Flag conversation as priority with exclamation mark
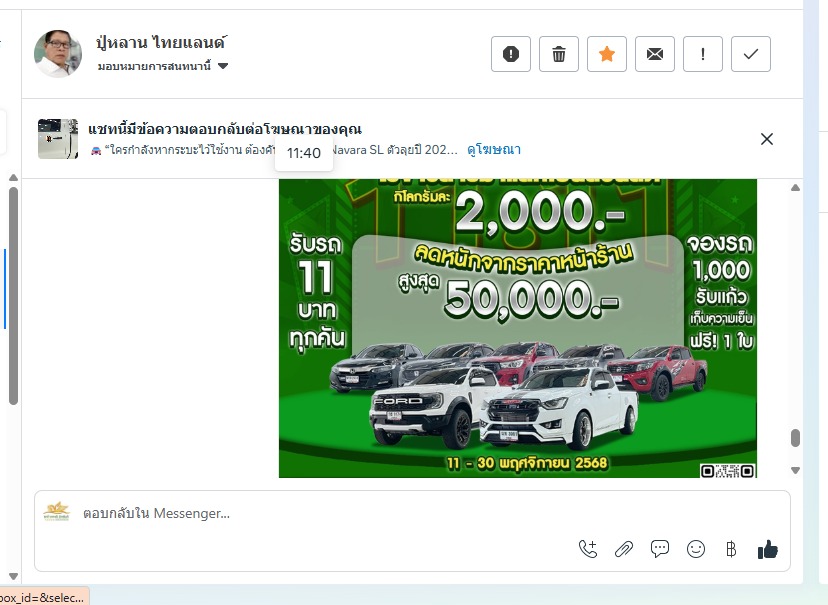The height and width of the screenshot is (605, 828). 703,54
